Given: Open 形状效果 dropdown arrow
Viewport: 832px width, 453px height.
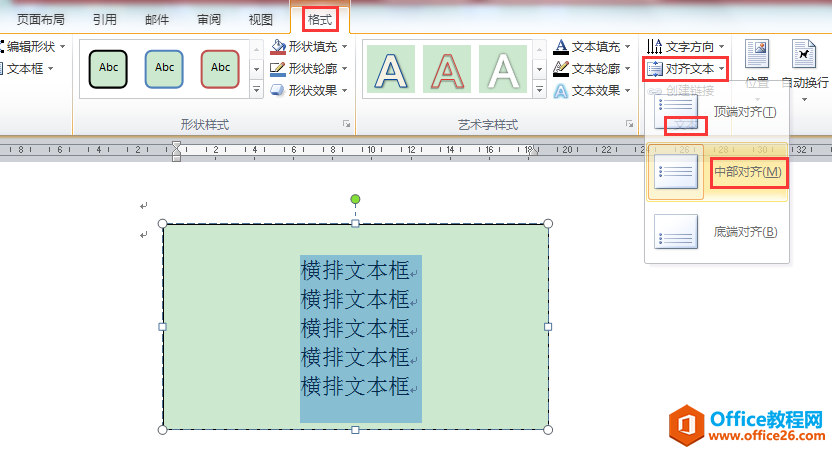Looking at the screenshot, I should tap(344, 90).
